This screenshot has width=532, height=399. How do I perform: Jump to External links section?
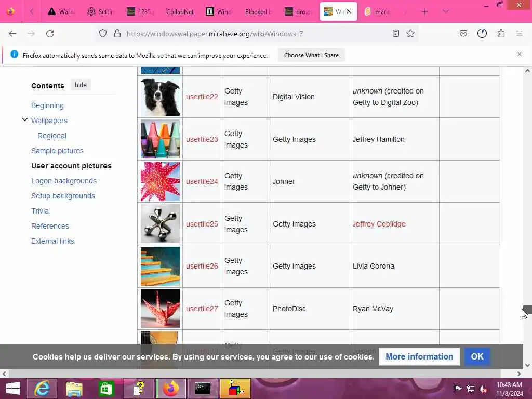pyautogui.click(x=52, y=241)
